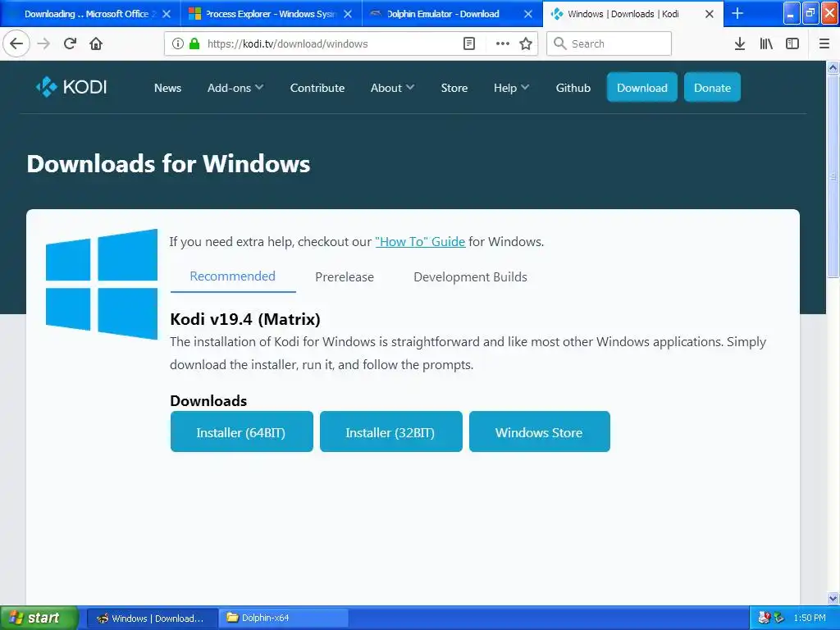The width and height of the screenshot is (840, 630).
Task: Select the Recommended tab
Action: click(232, 276)
